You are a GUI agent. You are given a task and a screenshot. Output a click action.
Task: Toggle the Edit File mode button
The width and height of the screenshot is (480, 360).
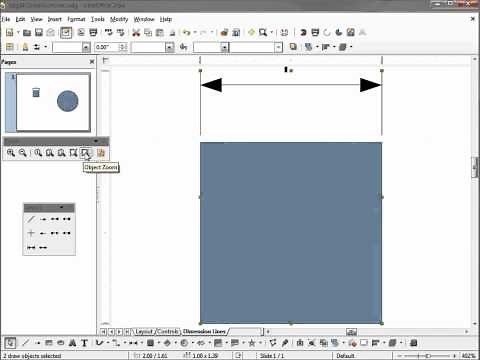pos(66,32)
